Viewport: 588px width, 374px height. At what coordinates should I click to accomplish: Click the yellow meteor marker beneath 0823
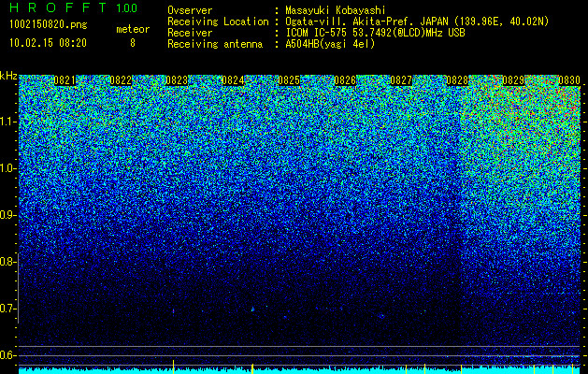pos(173,367)
